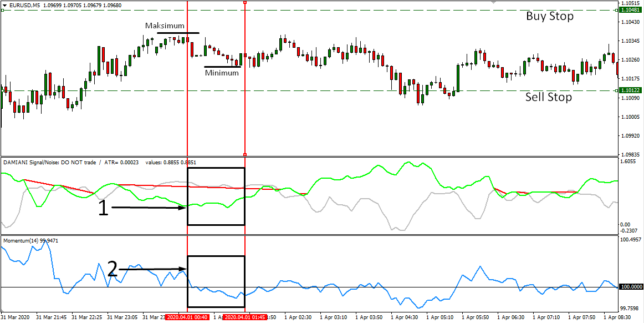The width and height of the screenshot is (644, 323).
Task: Click the Minimum text label
Action: click(x=222, y=73)
